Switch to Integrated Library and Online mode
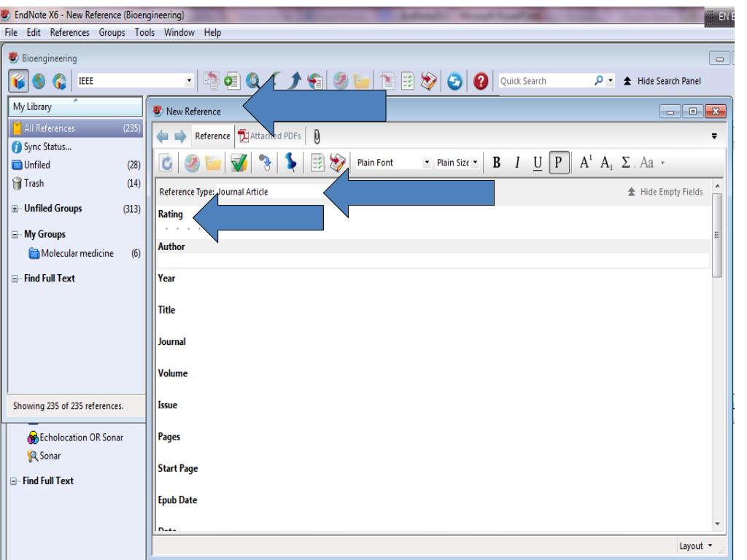Screen dimensions: 747x560 coord(60,81)
